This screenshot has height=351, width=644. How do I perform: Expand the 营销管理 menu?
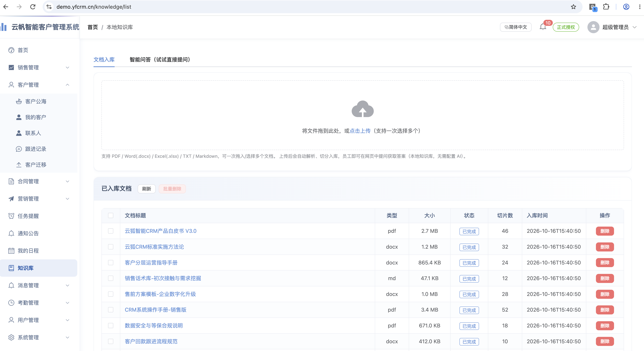click(x=38, y=198)
